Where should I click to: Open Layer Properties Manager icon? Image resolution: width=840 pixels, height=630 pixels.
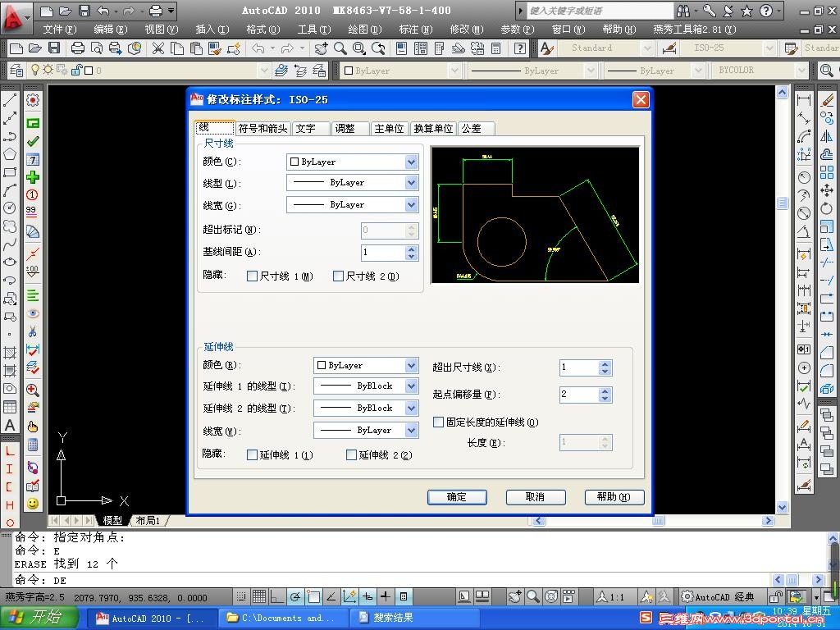pyautogui.click(x=16, y=71)
